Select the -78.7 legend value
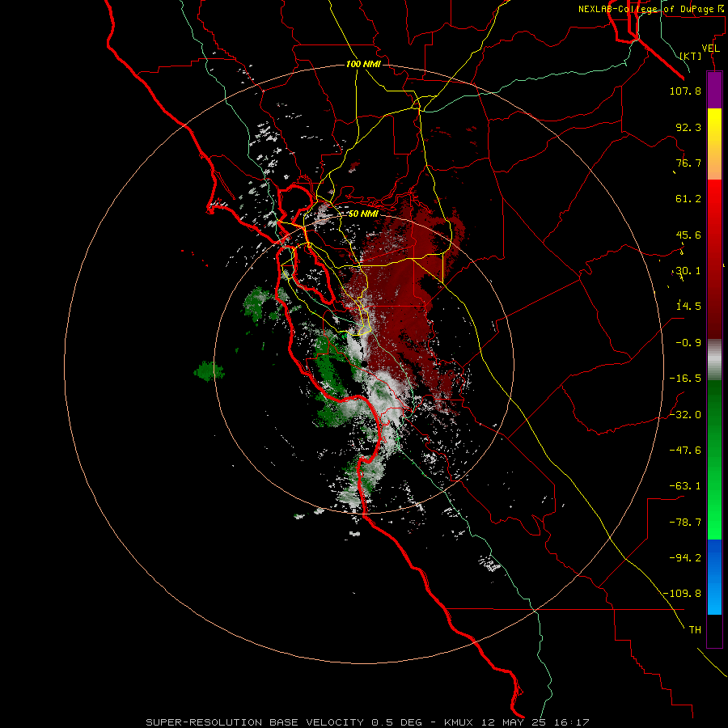 (x=685, y=523)
